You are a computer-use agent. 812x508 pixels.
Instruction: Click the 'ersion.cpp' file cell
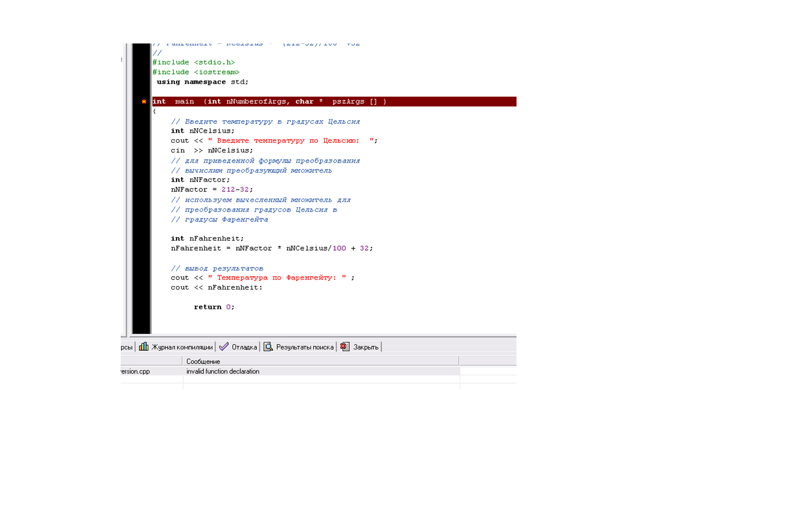click(135, 371)
